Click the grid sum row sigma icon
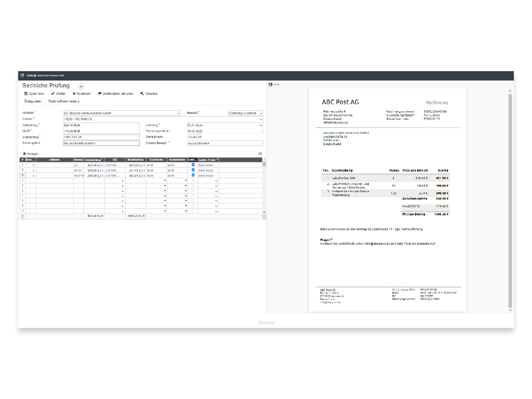The height and width of the screenshot is (399, 532). (23, 216)
